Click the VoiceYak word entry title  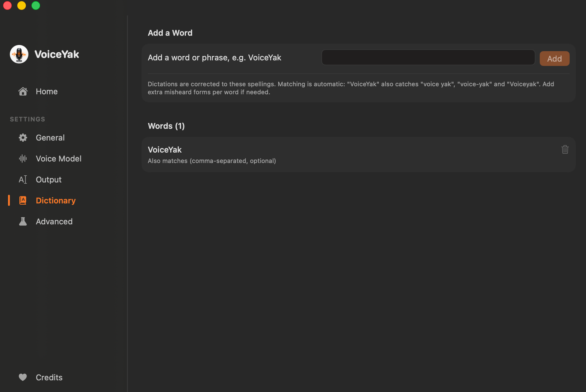coord(164,150)
